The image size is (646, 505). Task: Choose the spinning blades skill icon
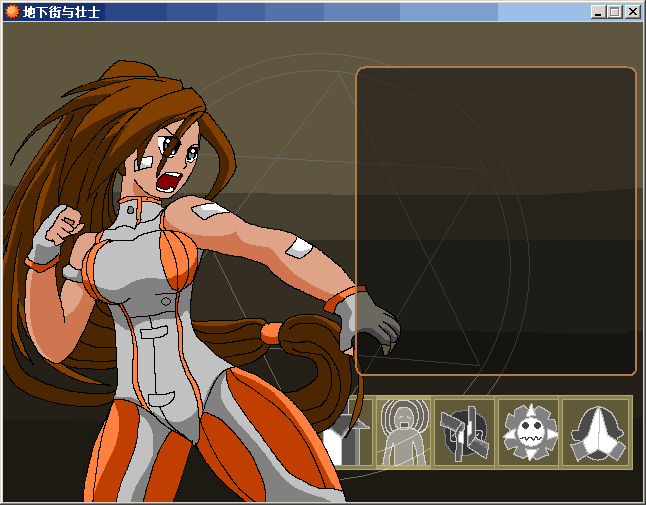(x=464, y=432)
